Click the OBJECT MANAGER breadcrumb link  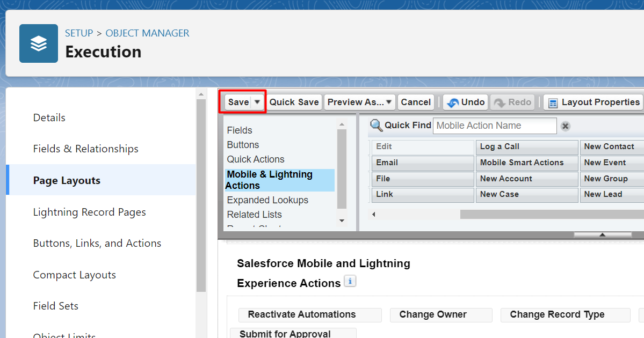[x=147, y=33]
